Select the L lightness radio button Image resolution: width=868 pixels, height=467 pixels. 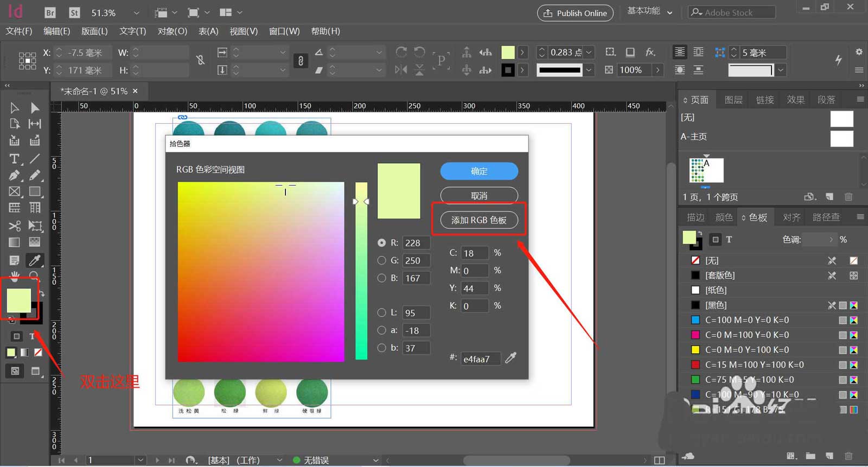[382, 312]
